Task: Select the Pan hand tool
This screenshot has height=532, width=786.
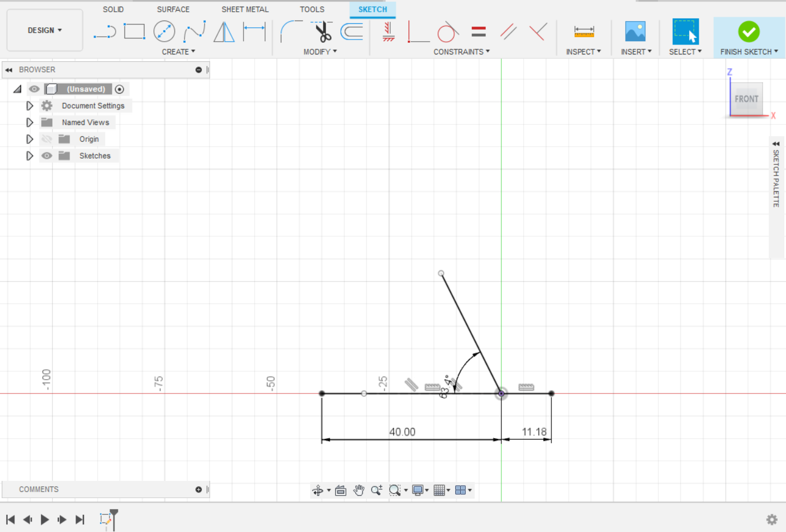Action: (x=359, y=490)
